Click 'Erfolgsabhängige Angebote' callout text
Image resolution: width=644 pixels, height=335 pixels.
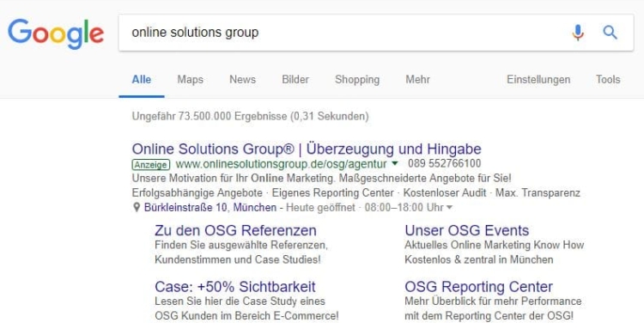coord(197,192)
